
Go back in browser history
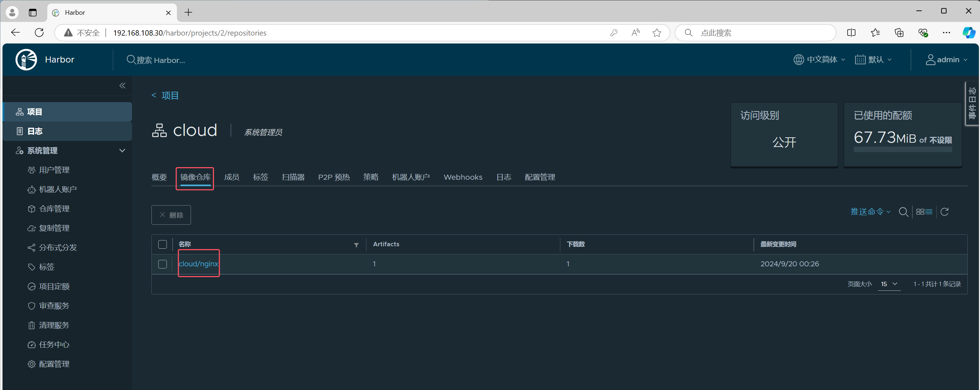pyautogui.click(x=15, y=33)
